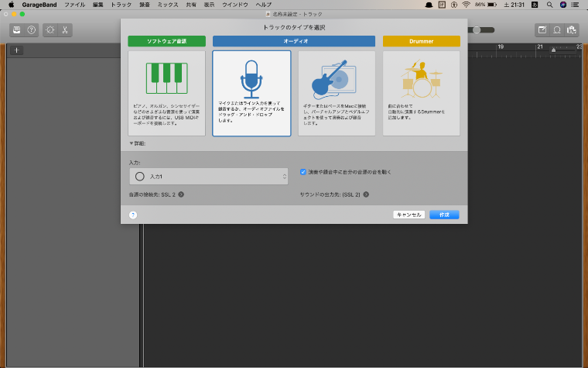
Task: Open the 表示 menu
Action: tap(209, 5)
